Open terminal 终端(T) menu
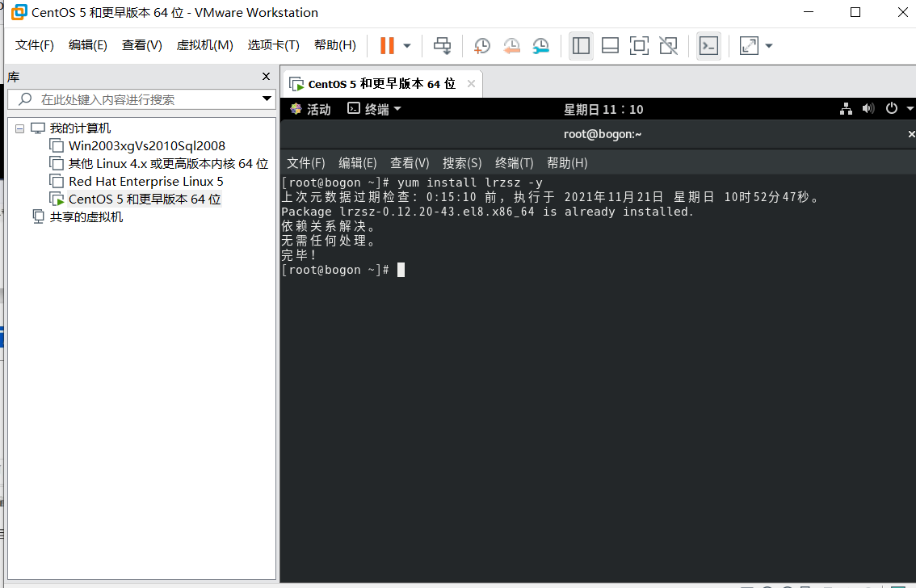The height and width of the screenshot is (588, 916). 514,163
